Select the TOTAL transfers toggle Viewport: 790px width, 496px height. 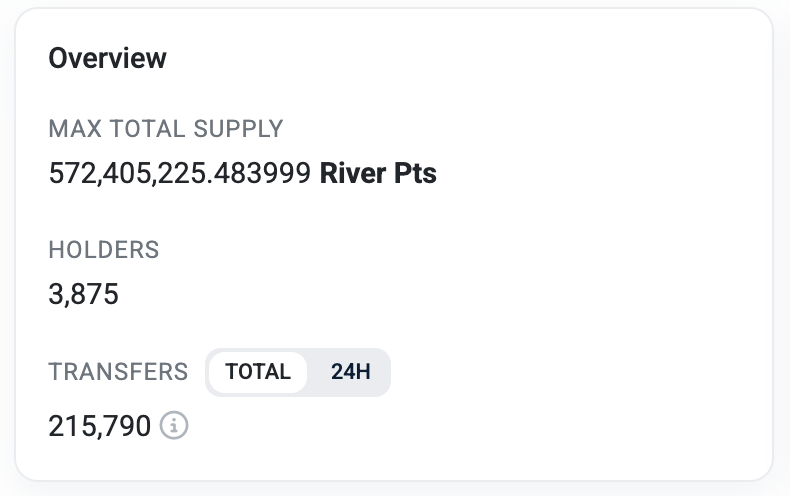click(258, 372)
